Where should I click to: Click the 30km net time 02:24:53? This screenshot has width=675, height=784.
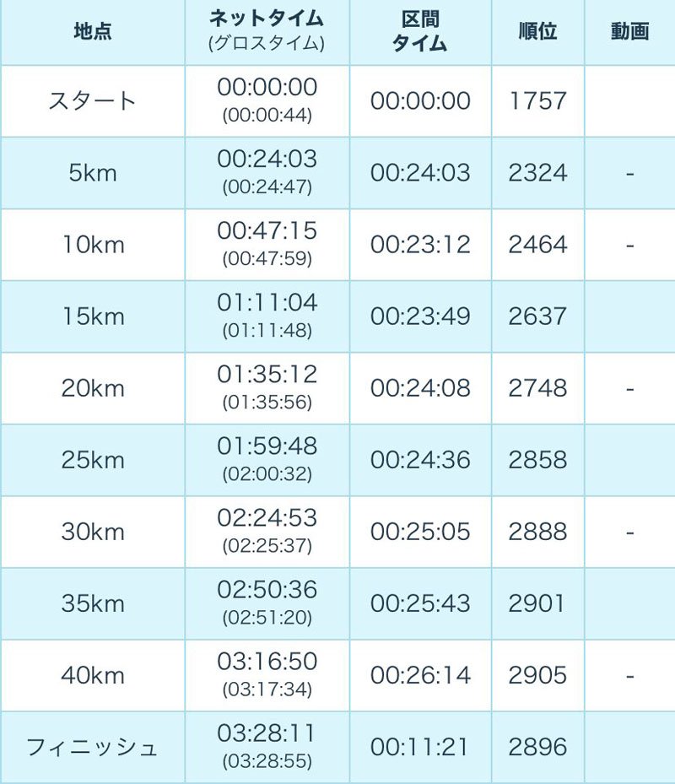pos(267,518)
